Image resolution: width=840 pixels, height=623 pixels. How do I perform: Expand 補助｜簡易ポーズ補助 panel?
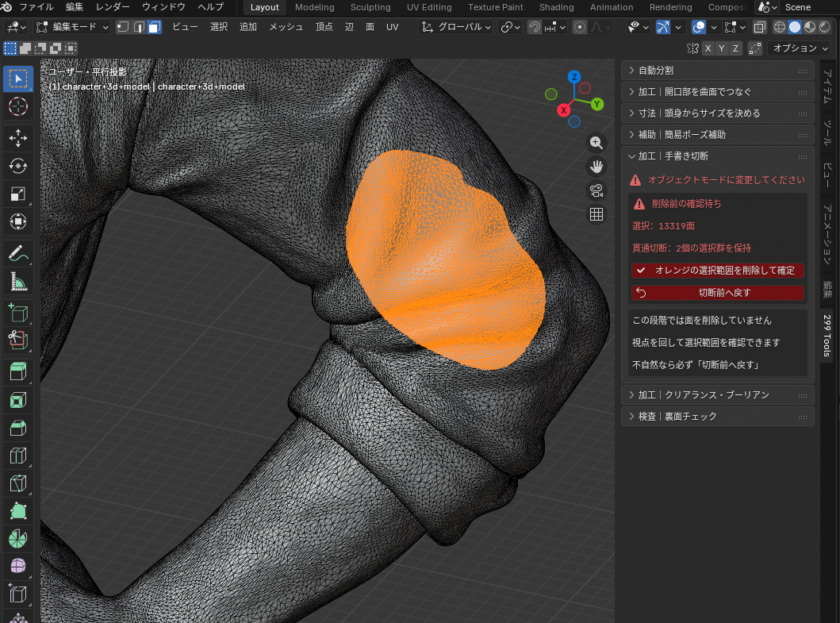718,135
